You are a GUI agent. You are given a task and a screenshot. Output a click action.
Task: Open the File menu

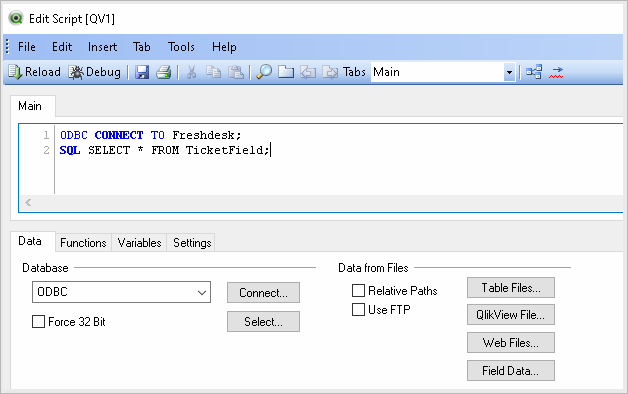coord(27,47)
